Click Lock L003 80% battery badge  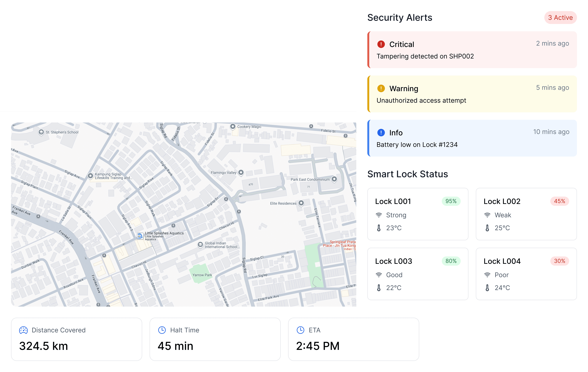tap(451, 261)
